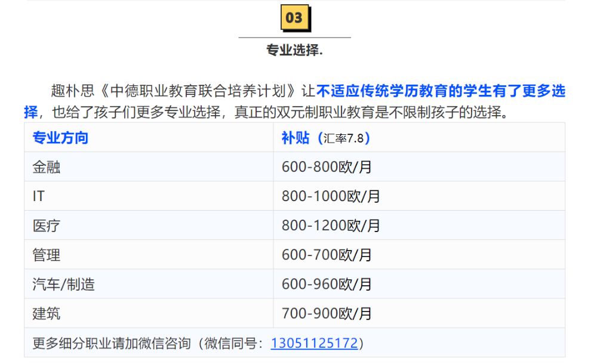Viewport: 597px width, 364px height.
Task: Click the bold blue text 不适应传统学历教育的学生有了更多选
Action: click(x=441, y=91)
